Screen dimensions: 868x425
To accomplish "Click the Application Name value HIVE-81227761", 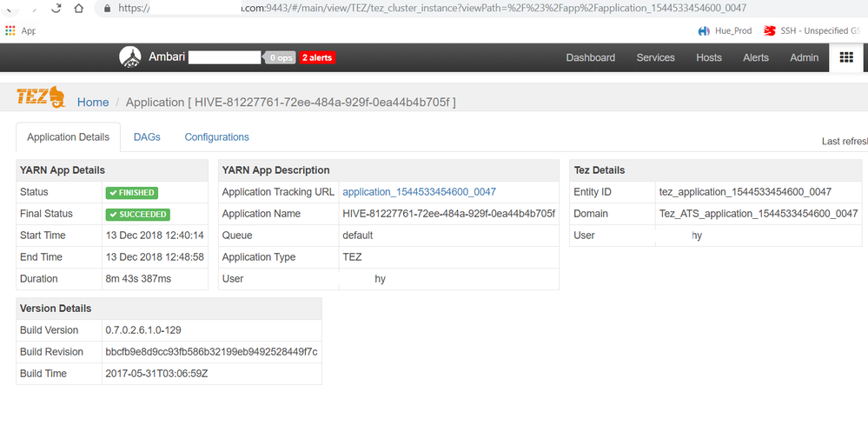I will pos(448,214).
